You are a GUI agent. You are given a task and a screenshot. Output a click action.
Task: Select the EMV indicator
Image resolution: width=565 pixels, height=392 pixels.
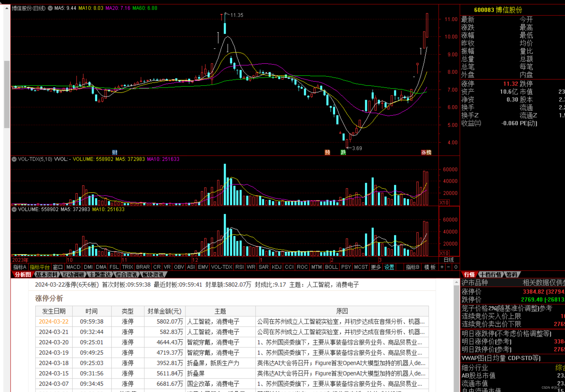(203, 267)
